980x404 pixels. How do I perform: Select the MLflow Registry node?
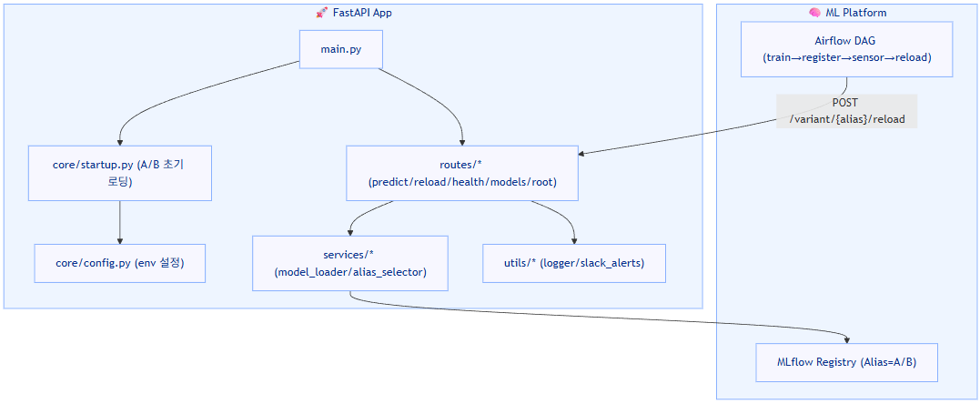coord(846,362)
